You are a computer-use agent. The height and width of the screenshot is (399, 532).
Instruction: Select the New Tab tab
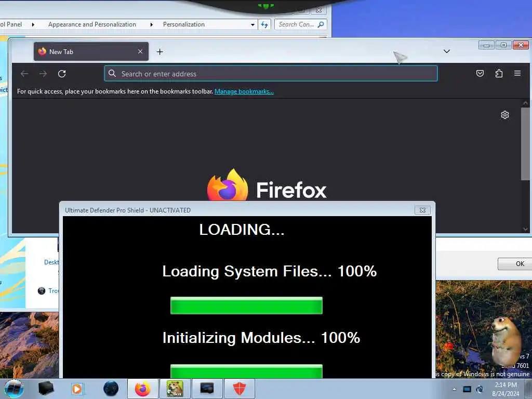point(91,51)
